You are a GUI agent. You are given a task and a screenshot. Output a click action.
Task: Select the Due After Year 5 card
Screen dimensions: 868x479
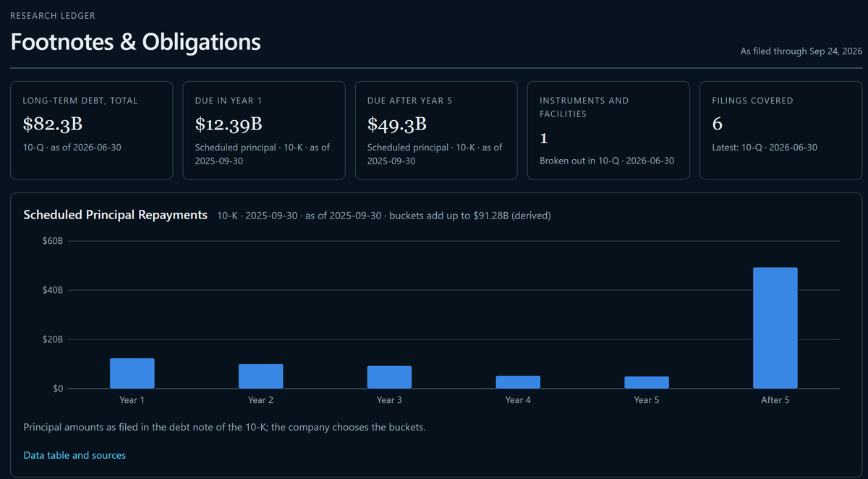point(436,130)
